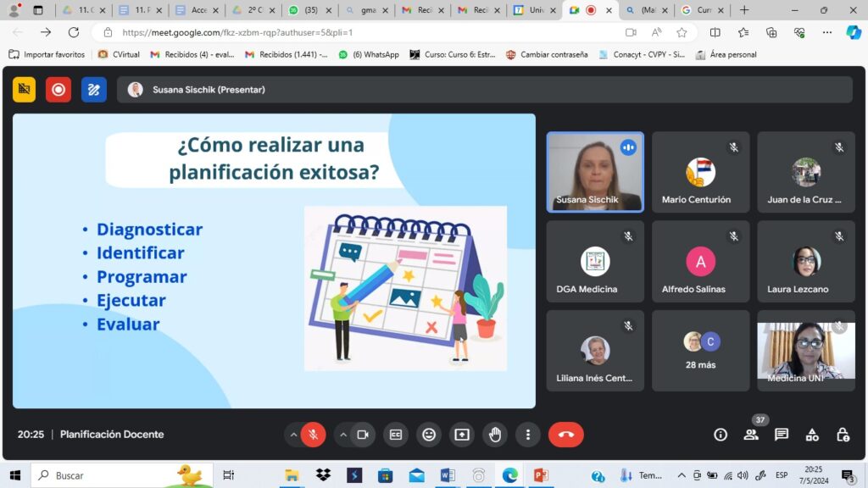This screenshot has height=488, width=868.
Task: Turn on closed captions
Action: tap(396, 435)
